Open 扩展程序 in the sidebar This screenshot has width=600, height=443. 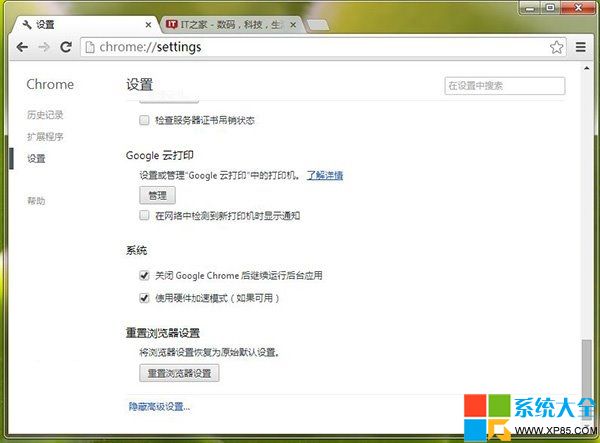point(45,137)
